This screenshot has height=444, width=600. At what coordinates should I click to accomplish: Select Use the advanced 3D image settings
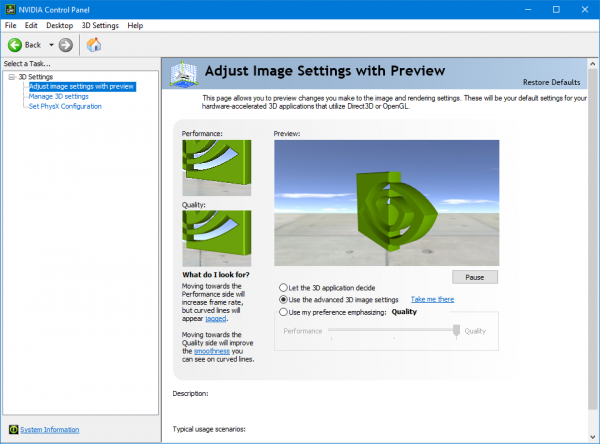tap(283, 299)
